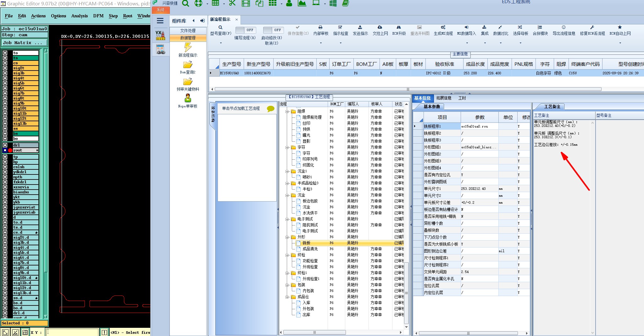Open Nope单审核 person icon
Screen dimensions: 644x336
click(x=188, y=98)
